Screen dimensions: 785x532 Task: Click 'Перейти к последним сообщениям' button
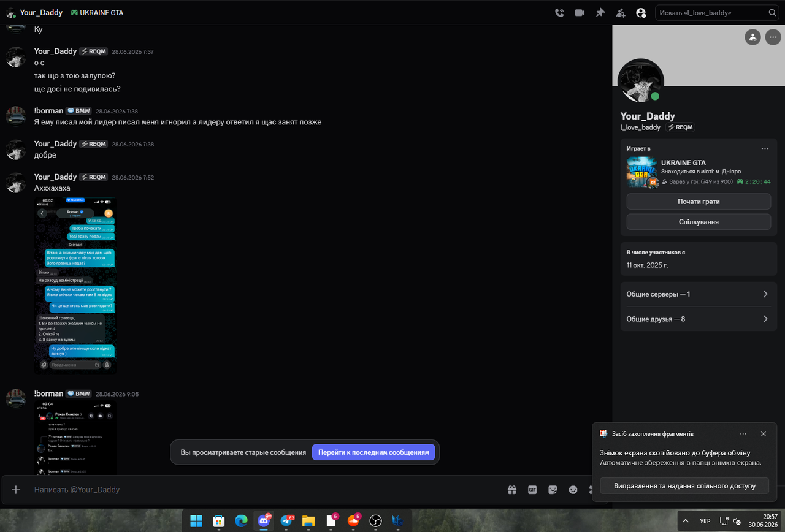pyautogui.click(x=374, y=452)
